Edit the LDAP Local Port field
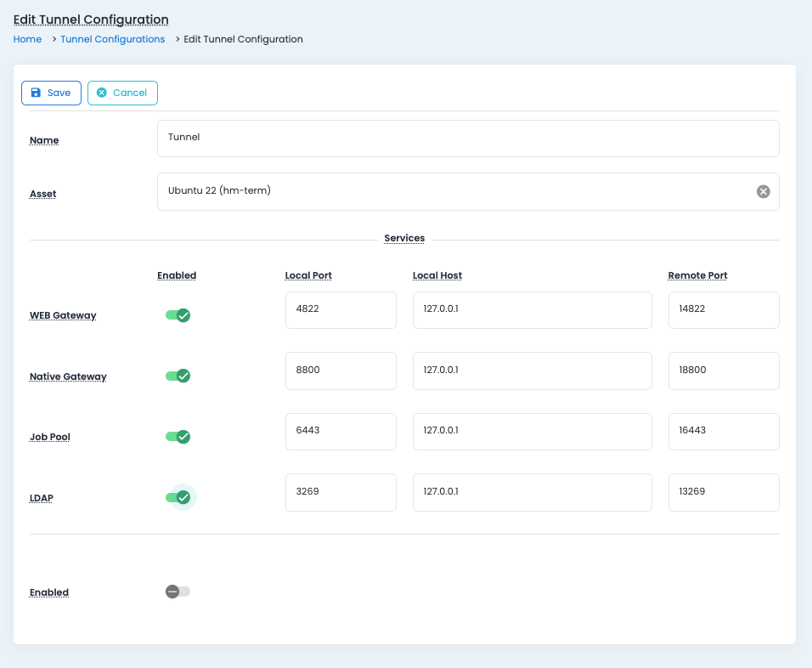812x668 pixels. [x=341, y=492]
